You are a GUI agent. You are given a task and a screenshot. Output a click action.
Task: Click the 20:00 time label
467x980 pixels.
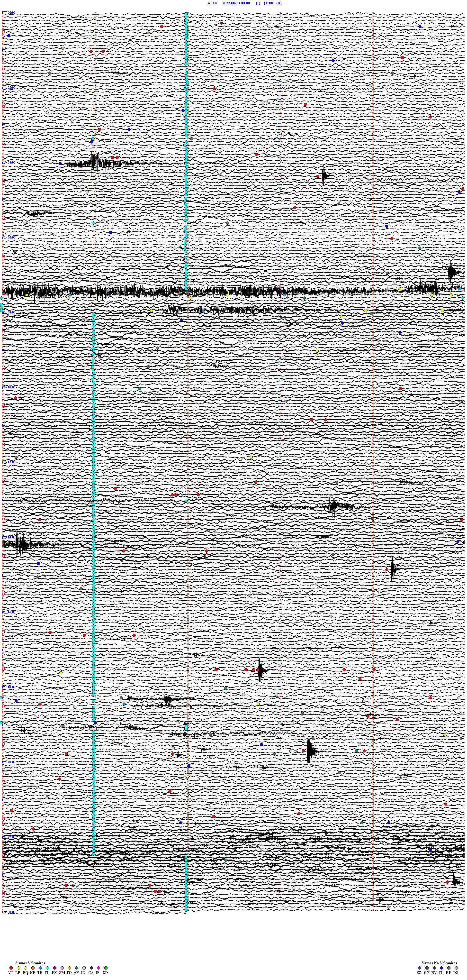(x=11, y=762)
